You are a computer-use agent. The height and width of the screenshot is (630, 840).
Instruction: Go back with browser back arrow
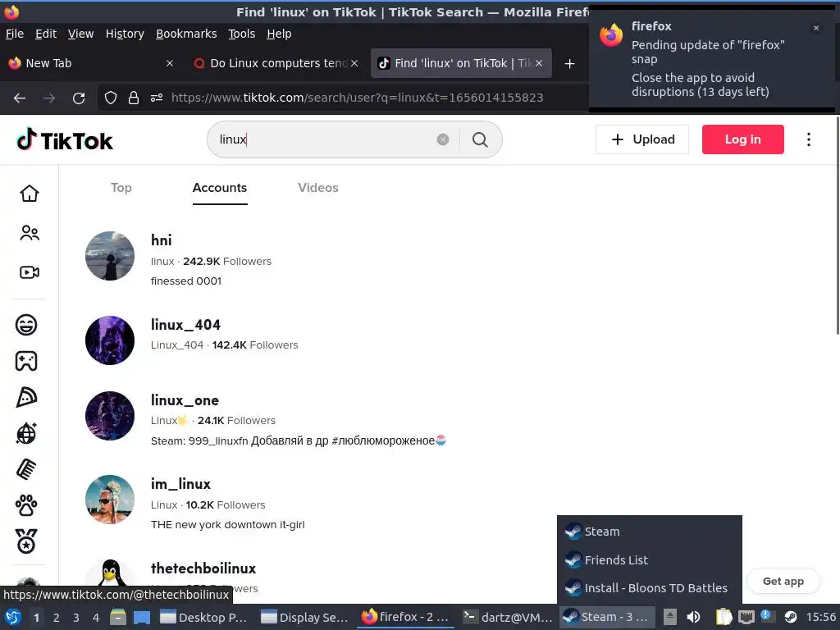[20, 98]
